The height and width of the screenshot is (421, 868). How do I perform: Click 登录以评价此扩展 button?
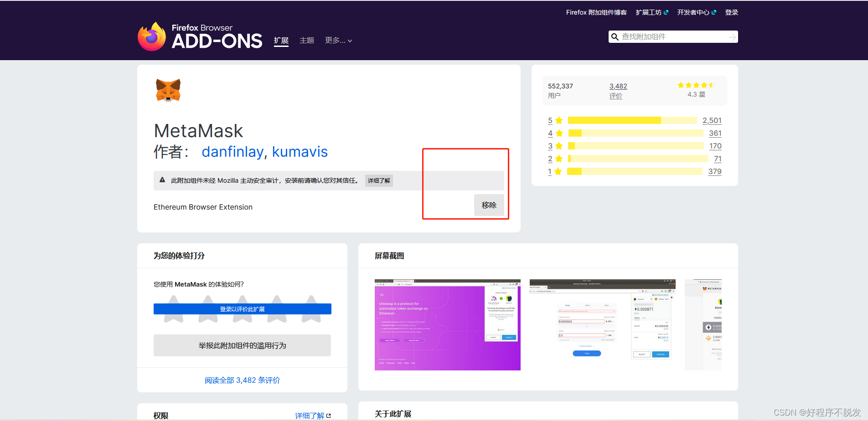tap(243, 309)
